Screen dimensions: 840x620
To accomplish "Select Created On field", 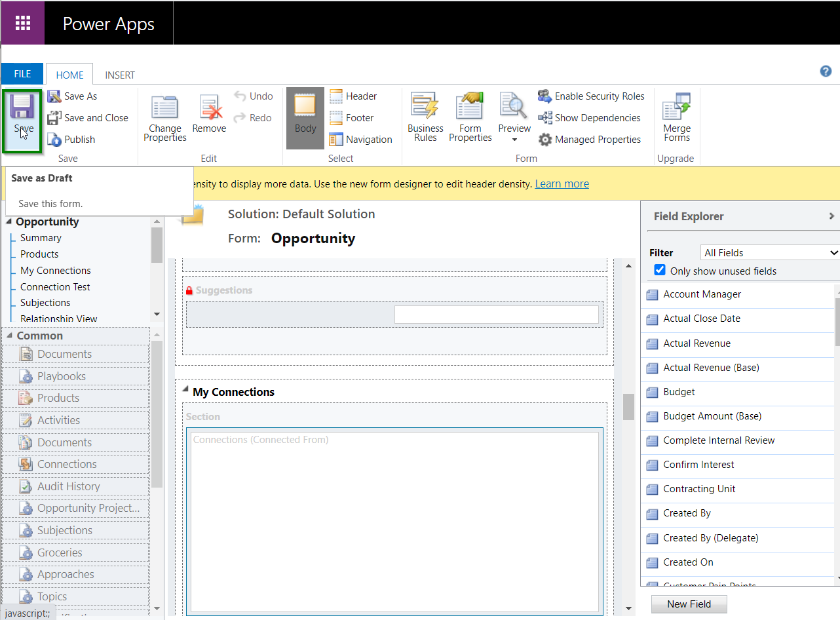I will (737, 562).
